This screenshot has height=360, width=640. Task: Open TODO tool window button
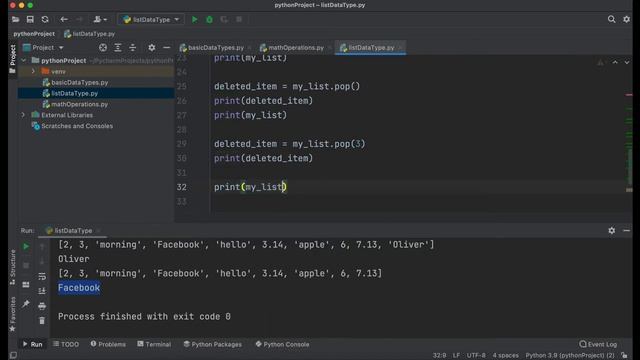pos(66,344)
